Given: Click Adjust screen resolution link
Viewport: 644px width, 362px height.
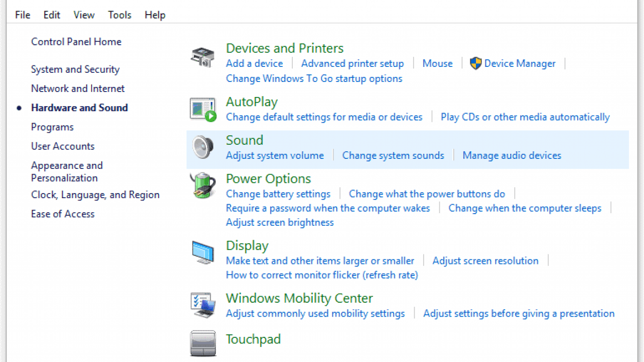Looking at the screenshot, I should coord(486,261).
